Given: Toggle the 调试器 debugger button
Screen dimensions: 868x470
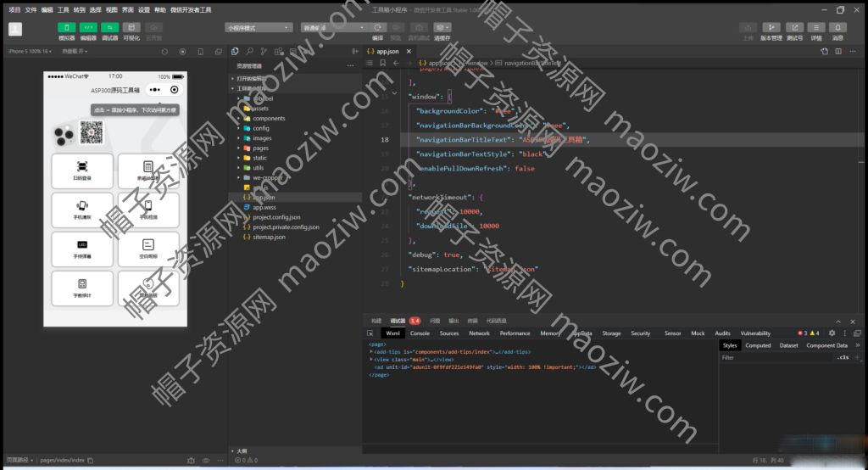Looking at the screenshot, I should coord(109,28).
